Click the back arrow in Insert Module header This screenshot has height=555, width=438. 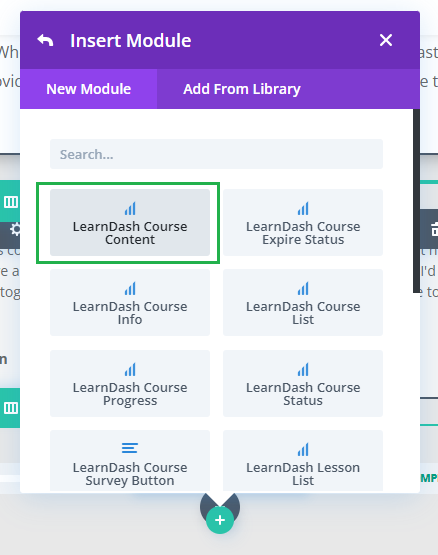pos(45,40)
